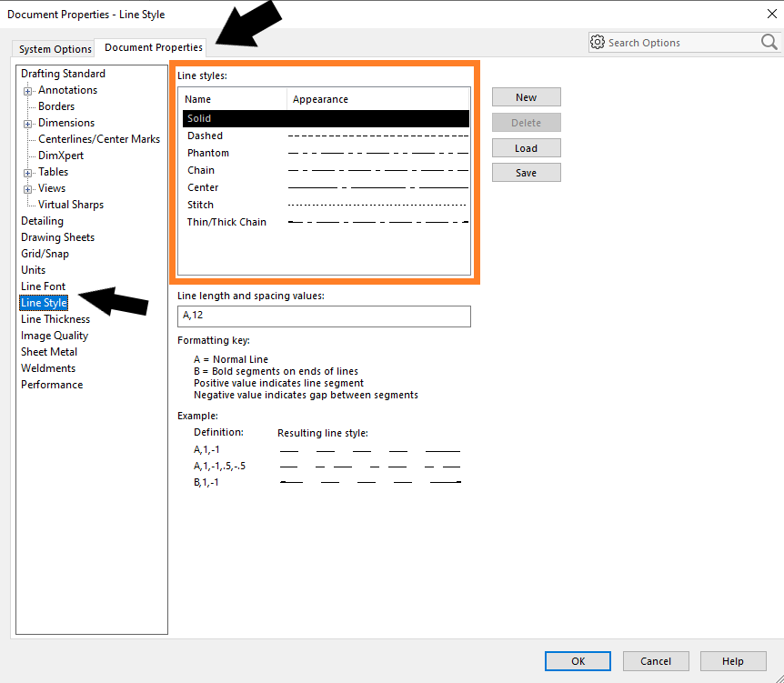Switch to the System Options tab

55,49
